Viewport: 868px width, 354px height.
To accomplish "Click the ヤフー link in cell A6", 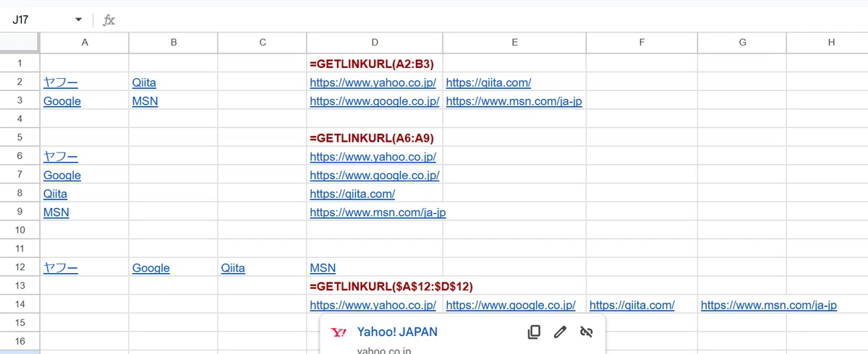I will click(x=61, y=157).
